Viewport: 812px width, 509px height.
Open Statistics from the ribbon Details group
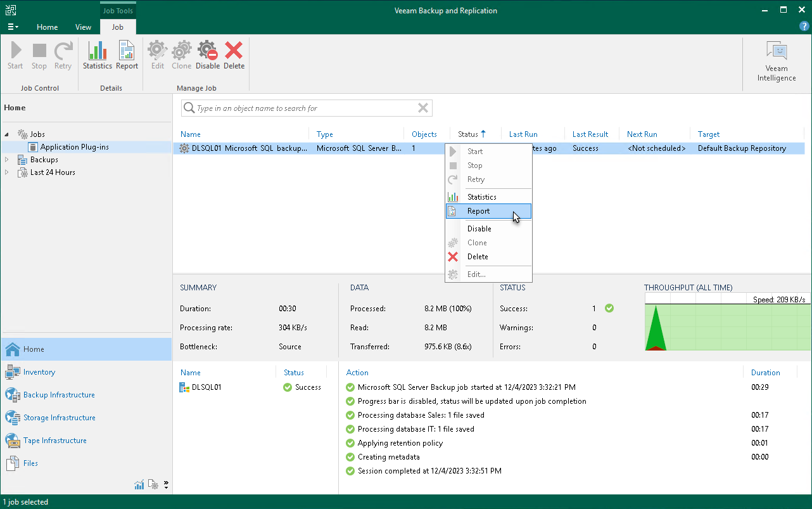(x=98, y=56)
